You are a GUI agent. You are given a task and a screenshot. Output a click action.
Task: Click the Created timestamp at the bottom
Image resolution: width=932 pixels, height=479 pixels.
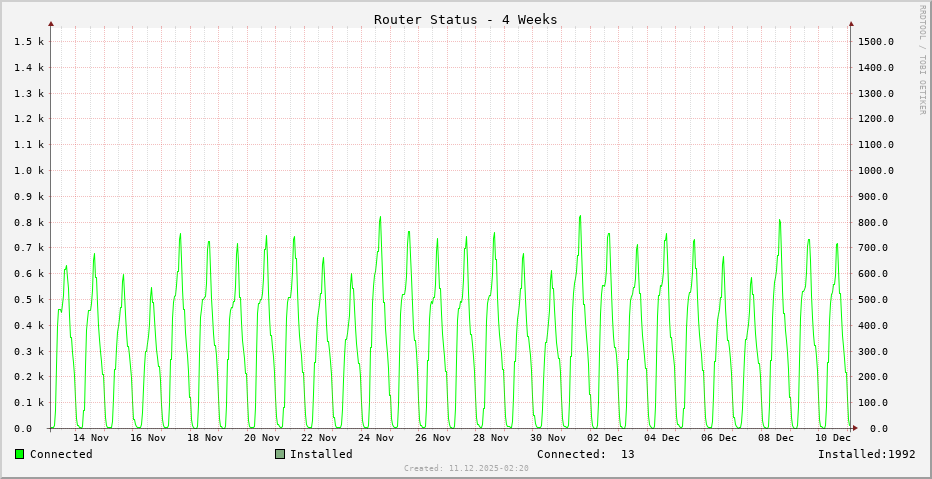pyautogui.click(x=466, y=468)
